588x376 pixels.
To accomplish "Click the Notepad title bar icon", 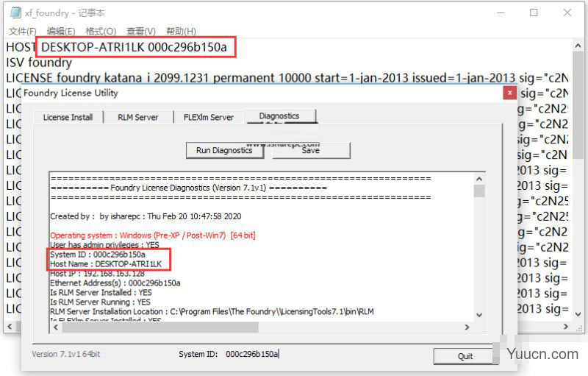I will point(15,13).
